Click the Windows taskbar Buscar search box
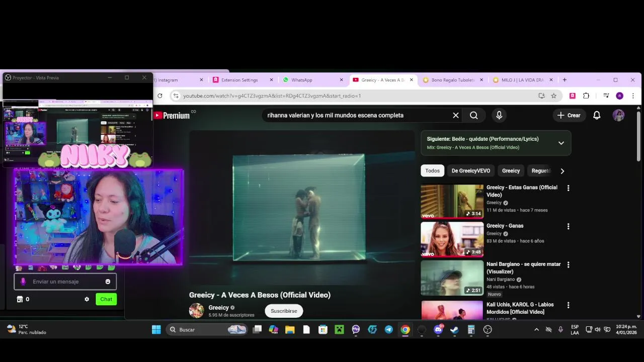The width and height of the screenshot is (644, 362). point(207,330)
